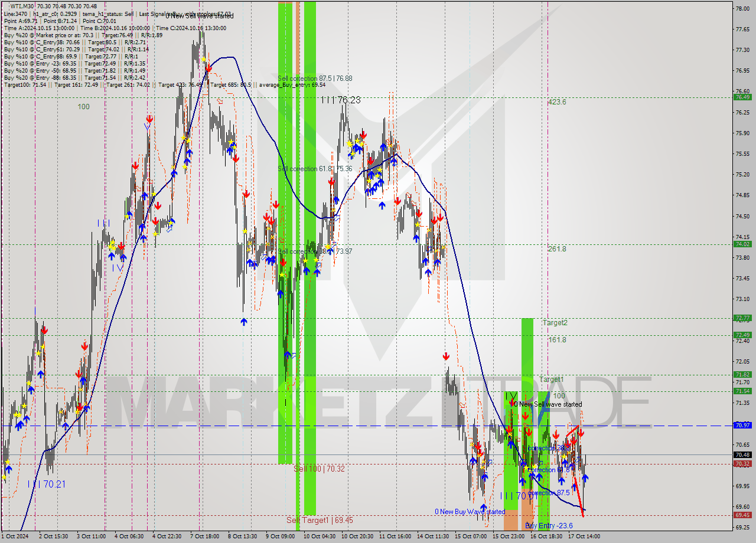756x543 pixels.
Task: Click the '16 Oct 18:30' time label
Action: coord(547,537)
